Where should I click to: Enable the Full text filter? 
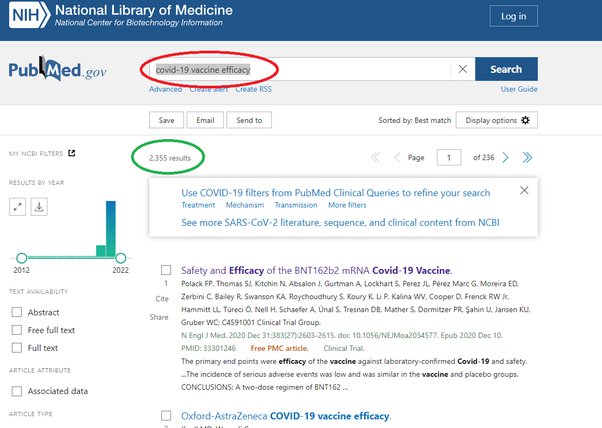(17, 347)
